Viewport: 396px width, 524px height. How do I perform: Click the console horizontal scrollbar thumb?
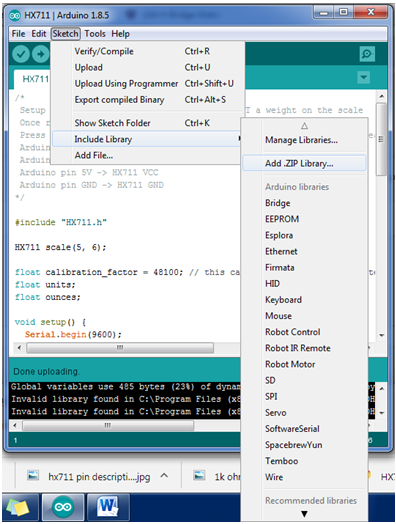point(108,426)
